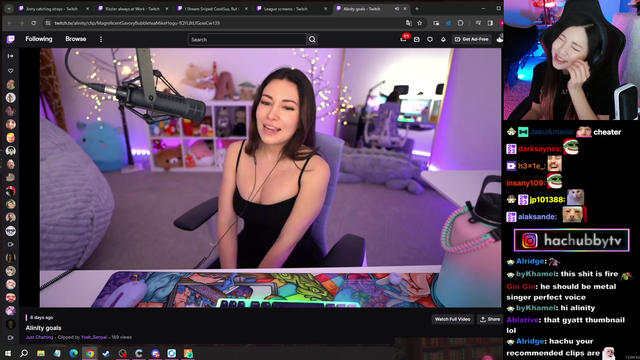Reload the page using the refresh icon
The image size is (640, 360).
click(x=33, y=23)
